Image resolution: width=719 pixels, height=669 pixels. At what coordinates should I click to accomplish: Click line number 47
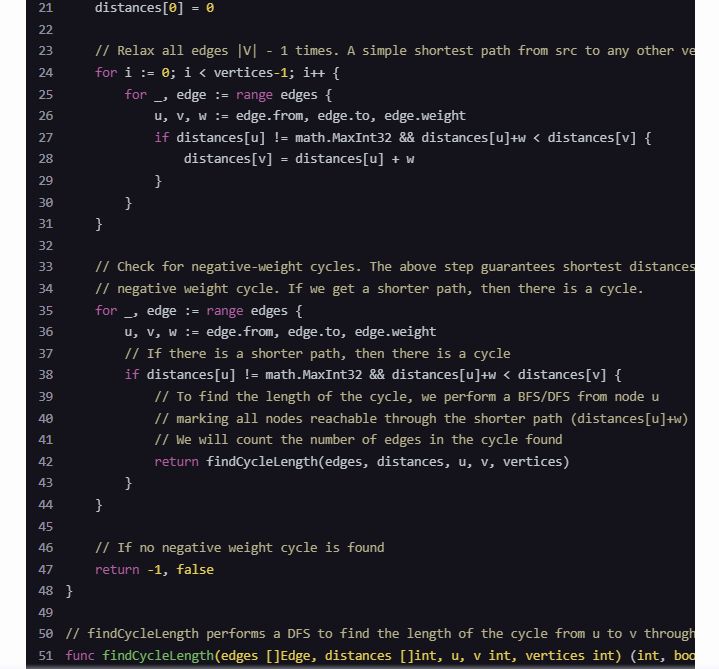45,569
